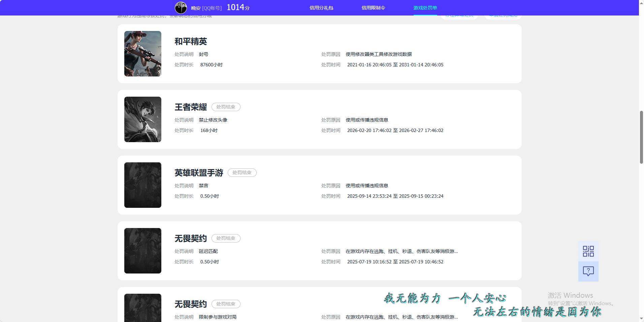Click the 延迟匹配 penalty description
Screen dimensions: 644x322
(208, 251)
